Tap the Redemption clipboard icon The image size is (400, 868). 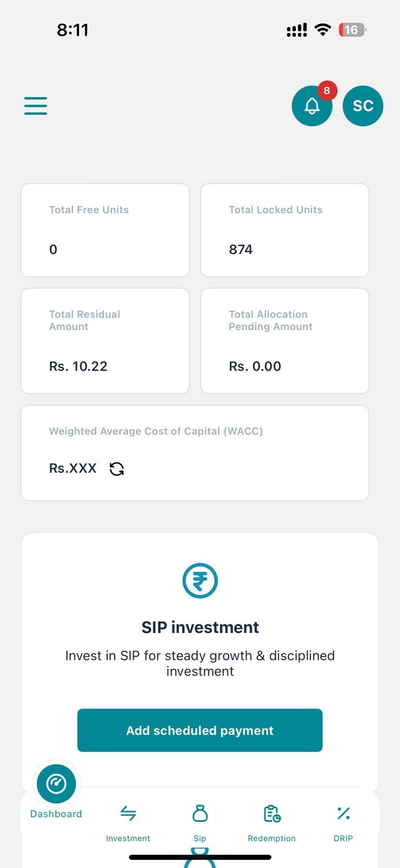coord(272,813)
